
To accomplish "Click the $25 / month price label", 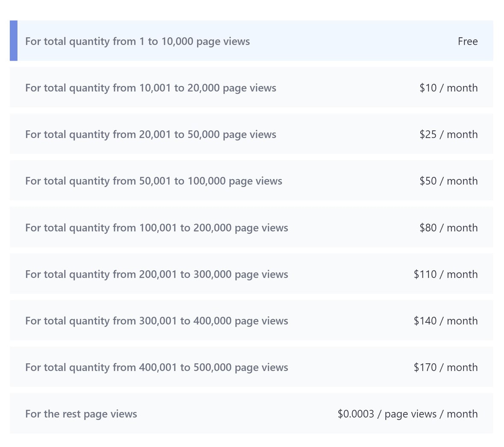I will pyautogui.click(x=448, y=134).
